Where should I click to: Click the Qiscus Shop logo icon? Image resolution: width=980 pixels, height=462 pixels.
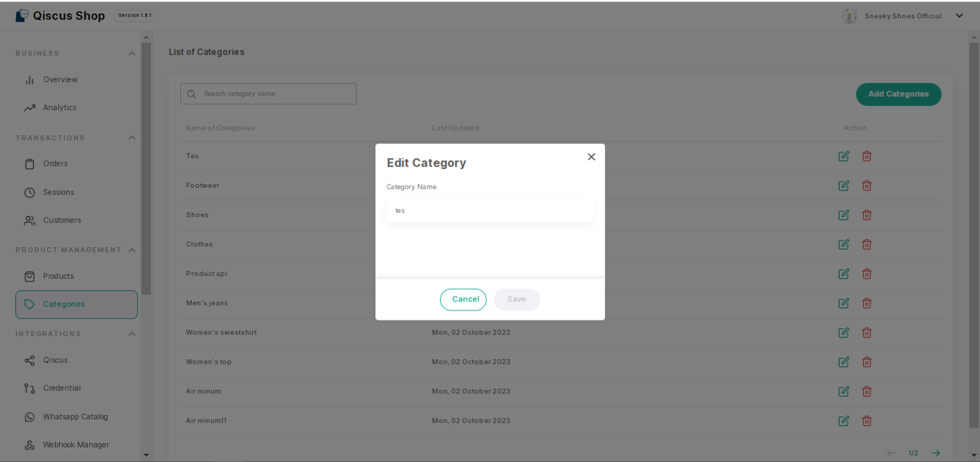coord(22,16)
